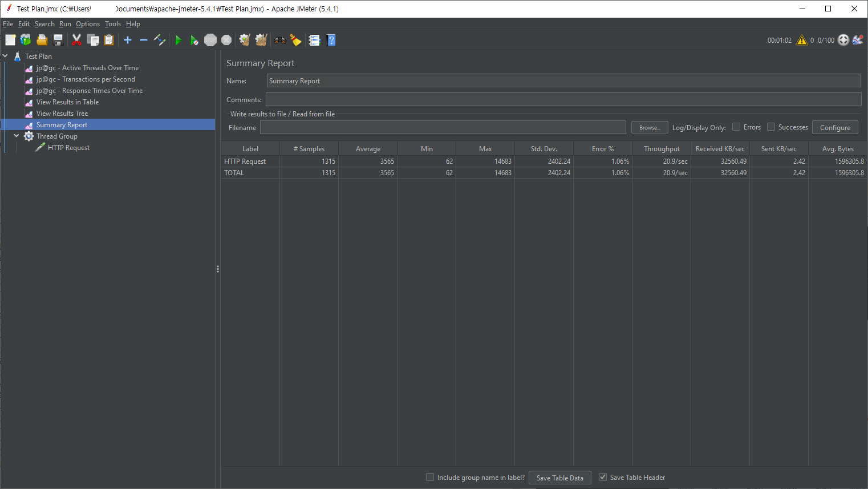
Task: Click the Browse... button
Action: pos(650,127)
